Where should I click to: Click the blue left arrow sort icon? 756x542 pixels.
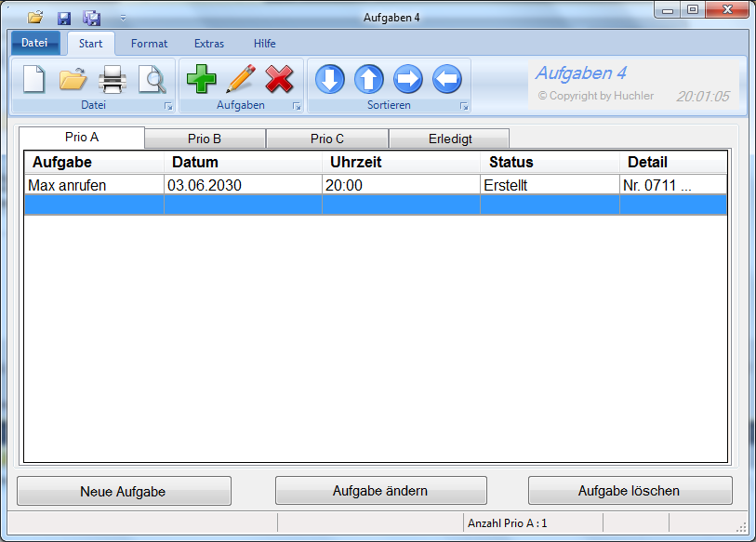pyautogui.click(x=447, y=79)
